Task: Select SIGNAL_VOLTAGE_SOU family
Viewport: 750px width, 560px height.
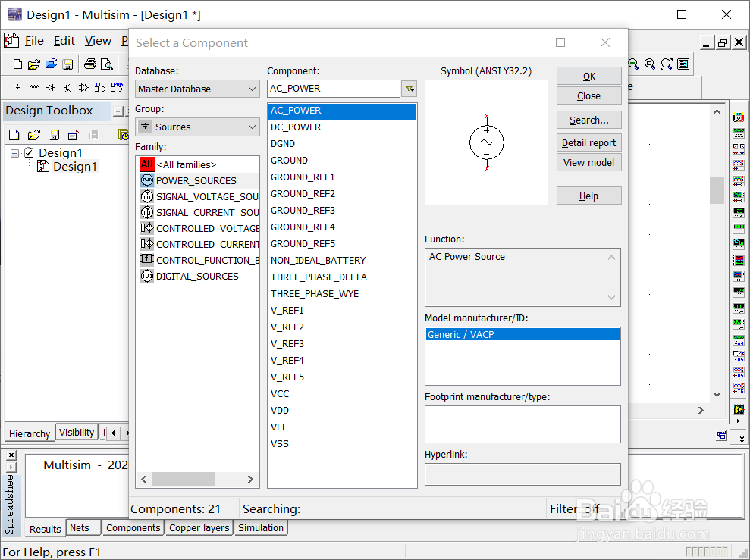Action: (x=197, y=196)
